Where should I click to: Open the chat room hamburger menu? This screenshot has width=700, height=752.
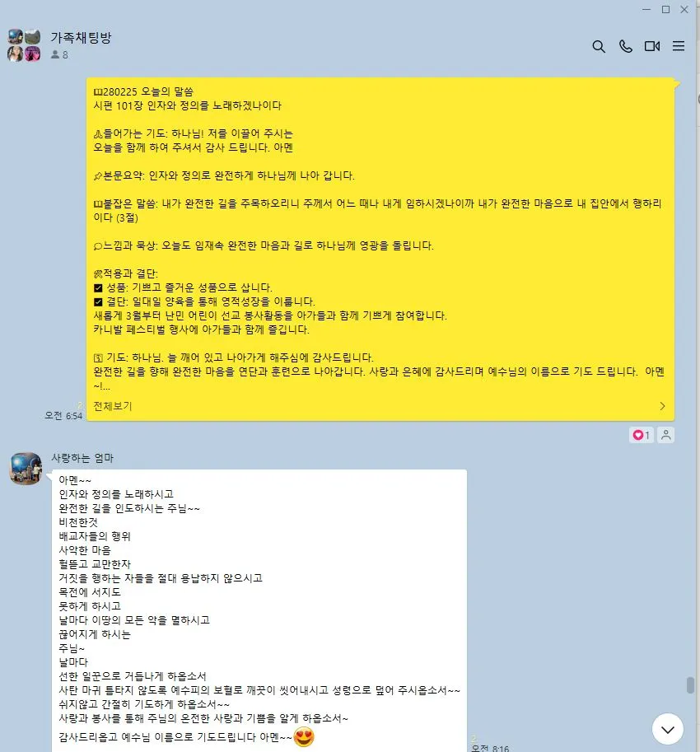(x=679, y=46)
